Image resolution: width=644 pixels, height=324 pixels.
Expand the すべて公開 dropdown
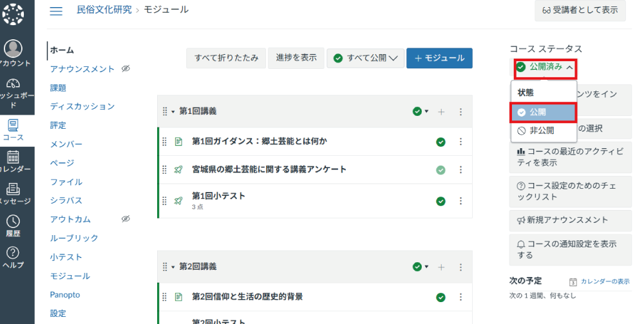pos(366,58)
